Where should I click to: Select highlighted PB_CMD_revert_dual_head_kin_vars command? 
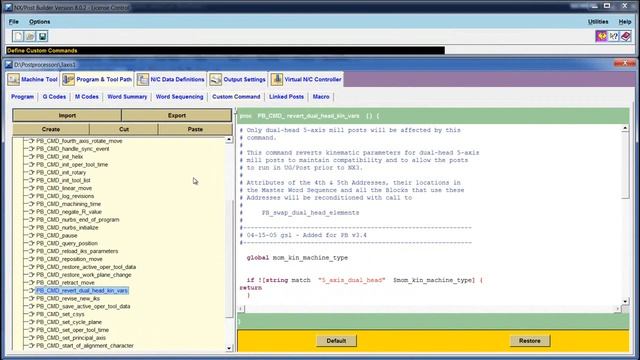(x=82, y=291)
